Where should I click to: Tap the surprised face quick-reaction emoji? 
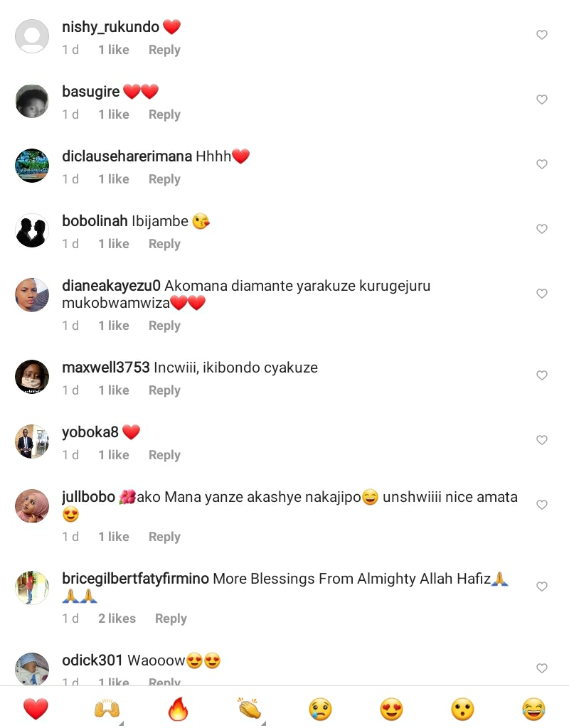pyautogui.click(x=462, y=709)
